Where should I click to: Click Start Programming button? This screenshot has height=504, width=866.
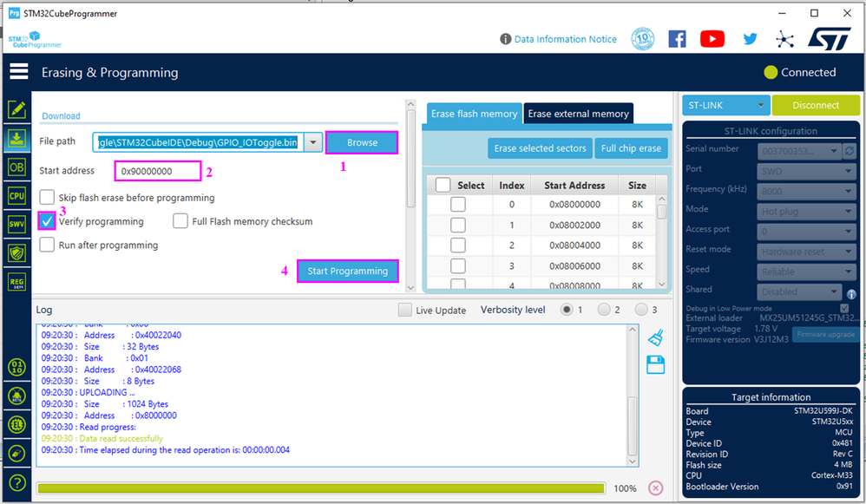coord(347,271)
